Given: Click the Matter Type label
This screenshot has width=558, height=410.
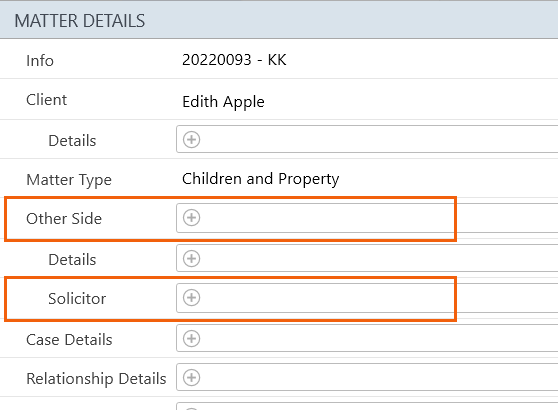Looking at the screenshot, I should coord(69,180).
